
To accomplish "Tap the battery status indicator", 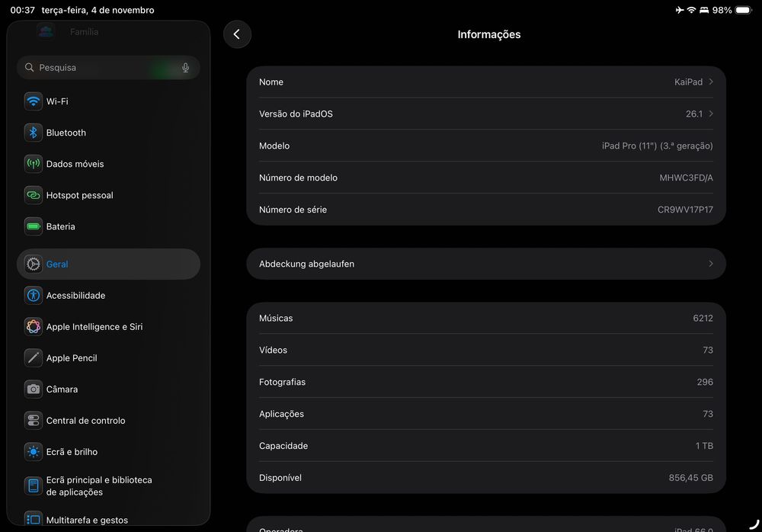I will pyautogui.click(x=744, y=10).
